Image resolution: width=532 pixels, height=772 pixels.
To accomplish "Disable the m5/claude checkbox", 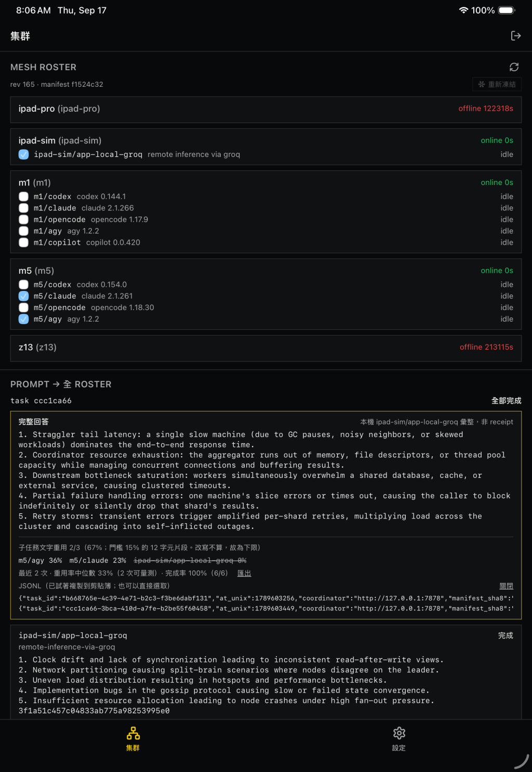I will (23, 296).
